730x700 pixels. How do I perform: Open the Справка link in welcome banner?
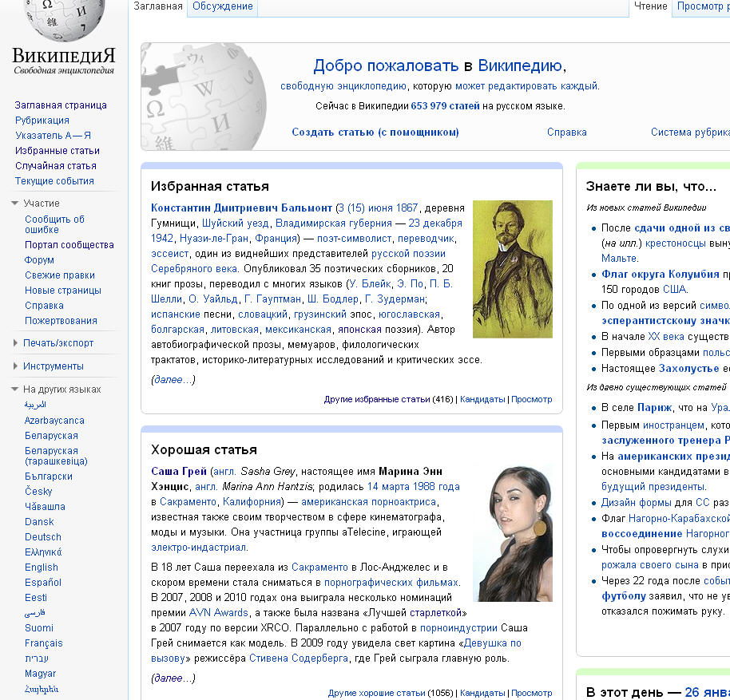click(566, 132)
